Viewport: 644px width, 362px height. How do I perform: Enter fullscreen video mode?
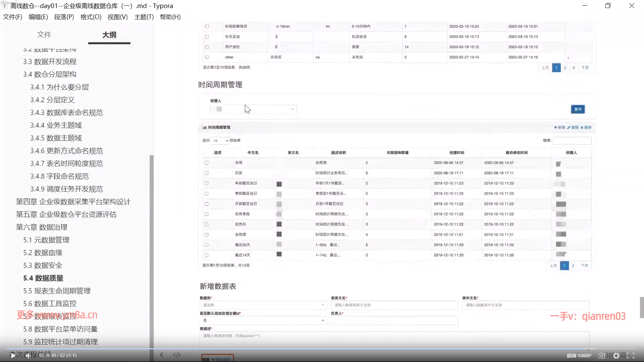(631, 356)
